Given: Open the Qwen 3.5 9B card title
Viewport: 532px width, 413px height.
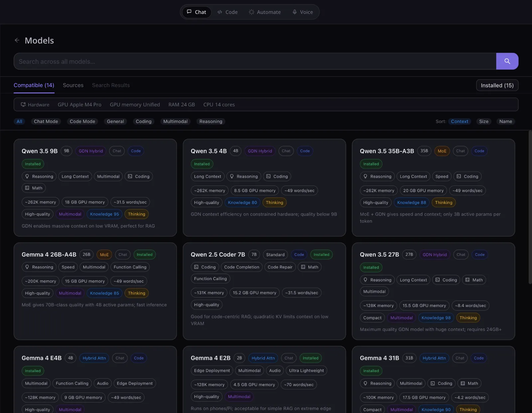Looking at the screenshot, I should (x=40, y=151).
